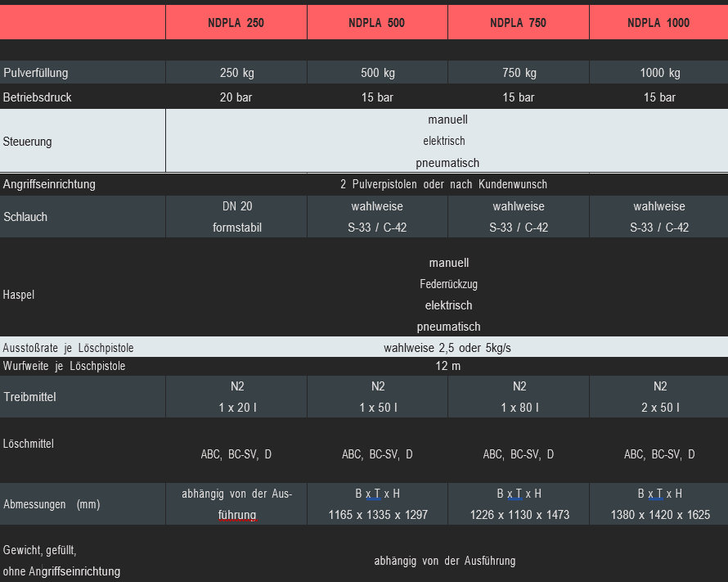This screenshot has width=728, height=582.
Task: Click the 500 kg cell
Action: 378,73
